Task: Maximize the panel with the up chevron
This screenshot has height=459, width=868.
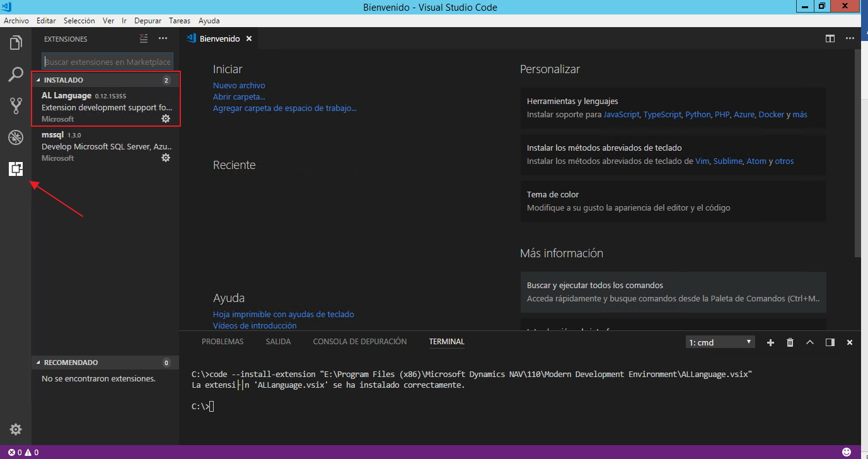Action: click(x=810, y=342)
